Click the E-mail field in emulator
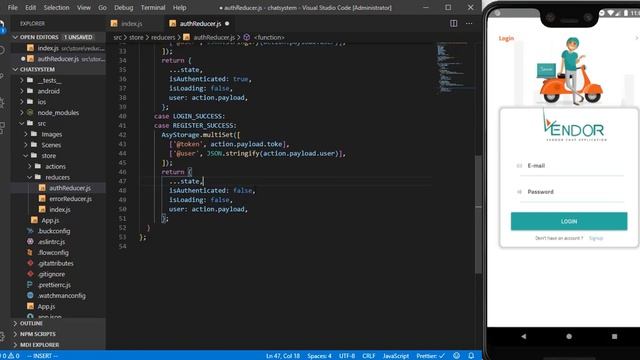The height and width of the screenshot is (360, 640). click(570, 166)
